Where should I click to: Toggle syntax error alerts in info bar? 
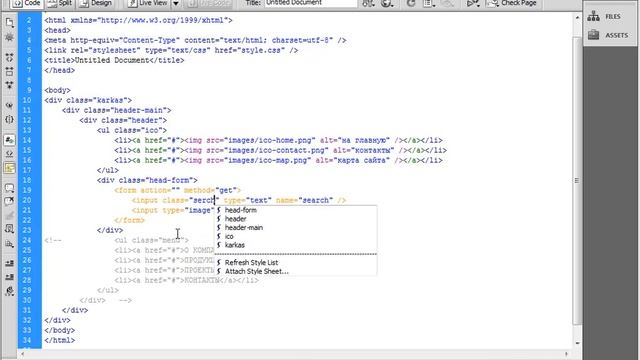9,168
